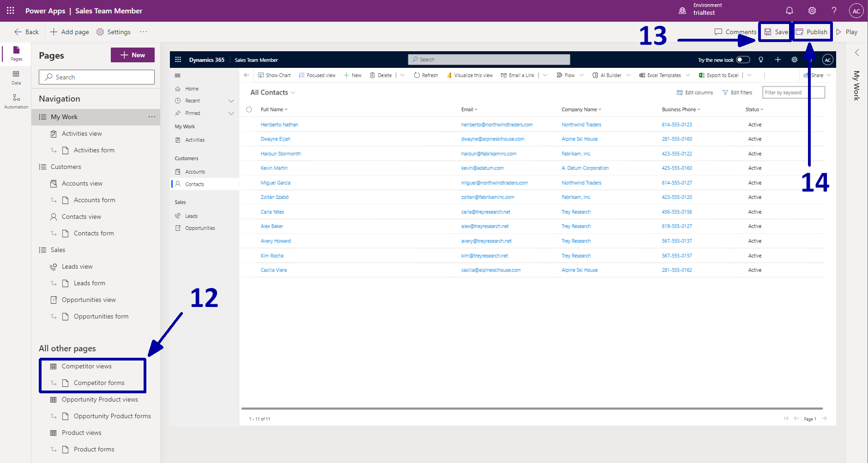
Task: Click the Back button
Action: (26, 32)
